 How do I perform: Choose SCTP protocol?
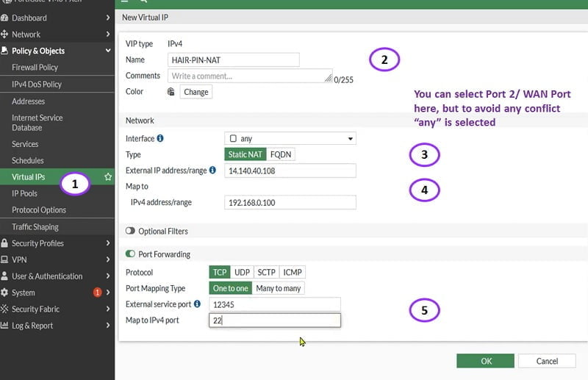[266, 273]
